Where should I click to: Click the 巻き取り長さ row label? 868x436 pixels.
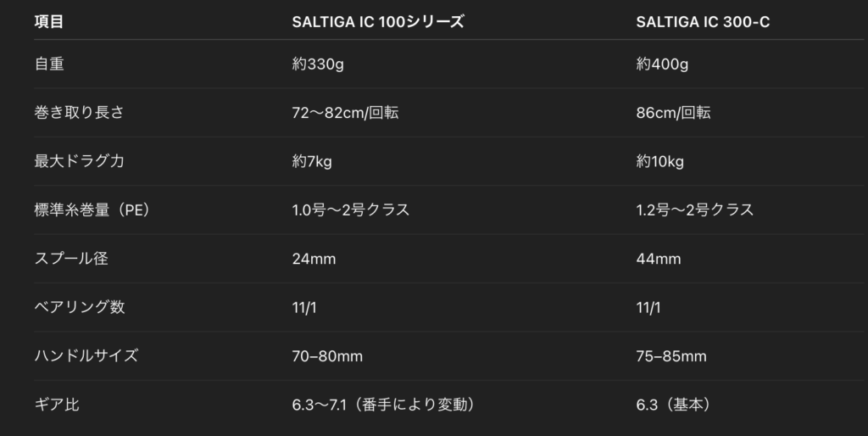click(x=79, y=113)
